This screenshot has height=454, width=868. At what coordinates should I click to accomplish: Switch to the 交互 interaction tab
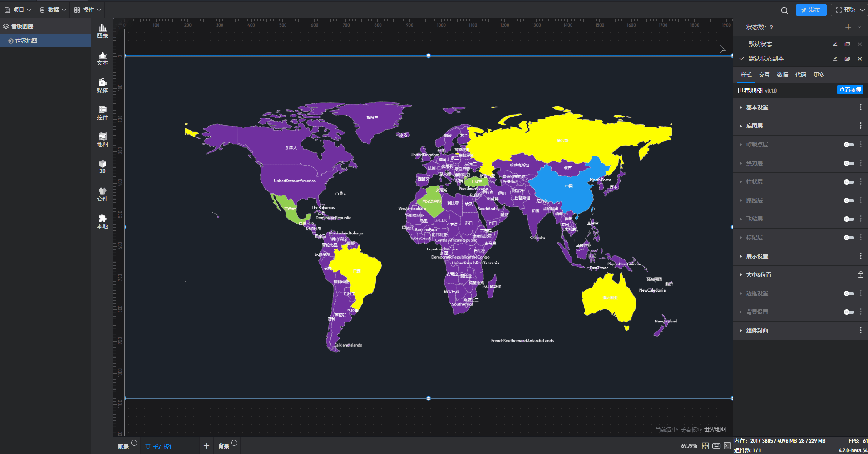pyautogui.click(x=764, y=75)
